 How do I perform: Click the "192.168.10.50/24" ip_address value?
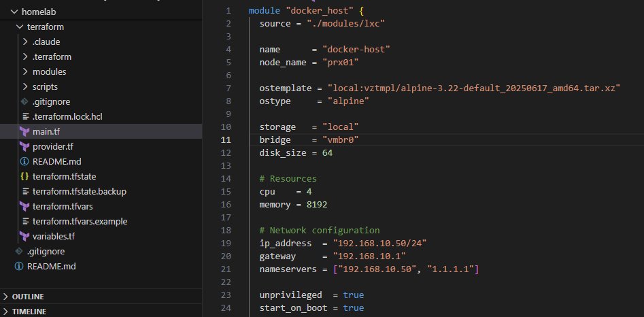[380, 243]
